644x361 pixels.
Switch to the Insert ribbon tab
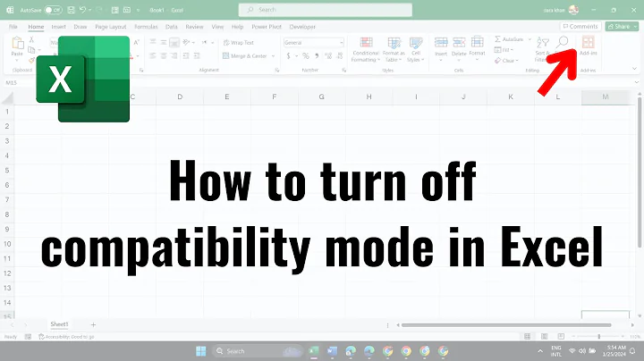click(58, 27)
